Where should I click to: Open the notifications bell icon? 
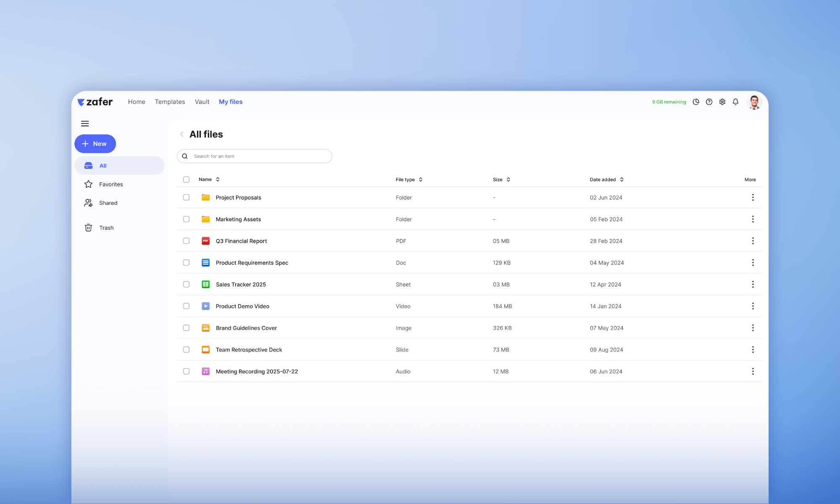[x=735, y=102]
